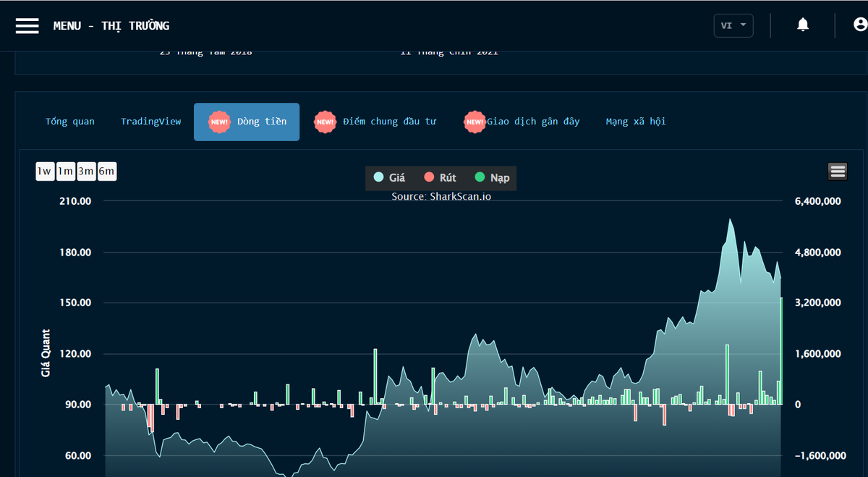Click the 4,800,000 volume axis label
The image size is (868, 477).
tap(818, 252)
